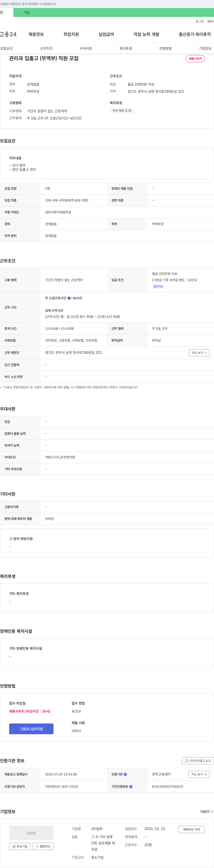Select the certification number K151582507030015
The height and width of the screenshot is (868, 214).
click(167, 787)
